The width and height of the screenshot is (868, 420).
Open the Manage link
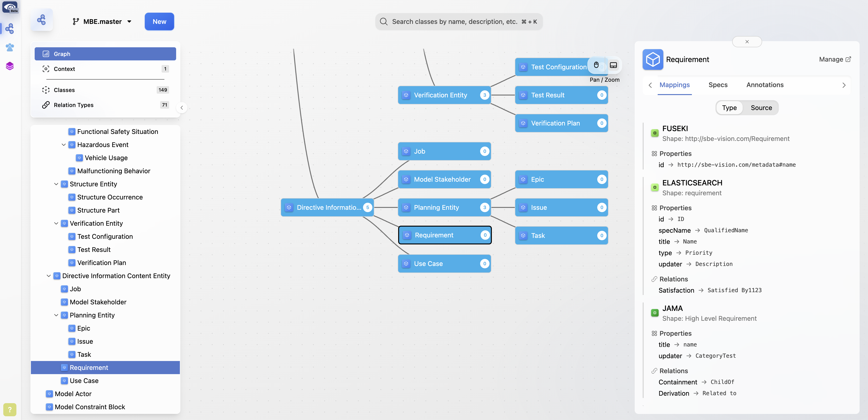click(x=835, y=59)
